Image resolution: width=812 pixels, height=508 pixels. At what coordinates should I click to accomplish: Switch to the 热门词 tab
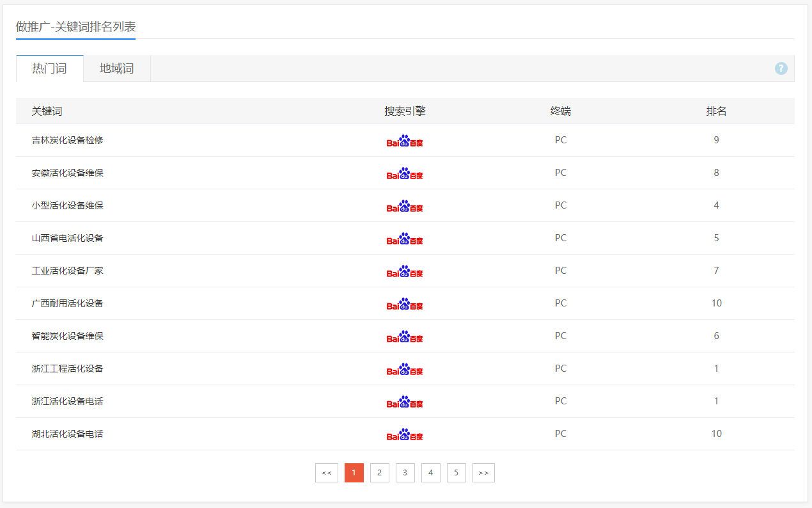click(x=50, y=68)
